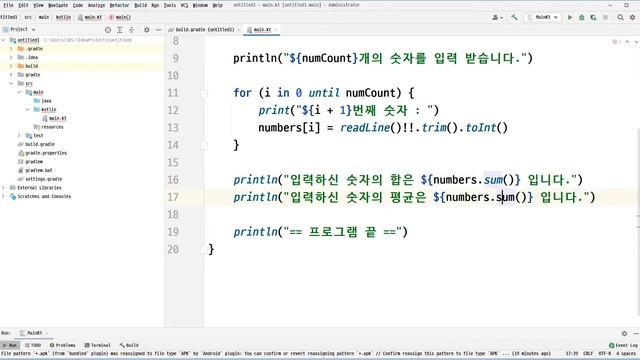Image resolution: width=640 pixels, height=360 pixels.
Task: Click the stop process square icon
Action: (x=605, y=17)
